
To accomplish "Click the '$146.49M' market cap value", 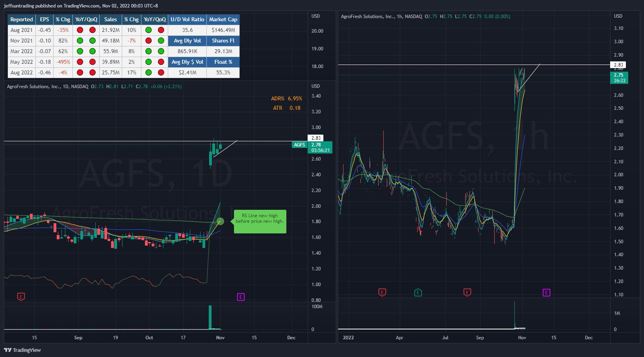I will (223, 30).
